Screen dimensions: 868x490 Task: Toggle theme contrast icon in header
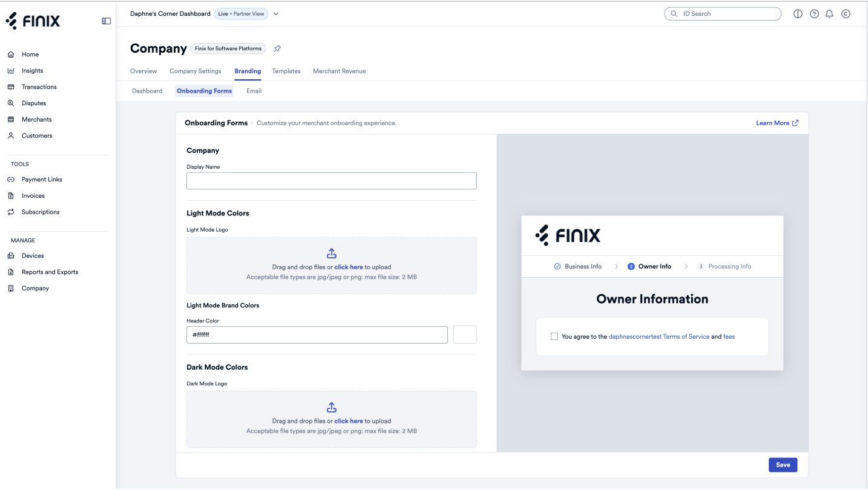798,14
